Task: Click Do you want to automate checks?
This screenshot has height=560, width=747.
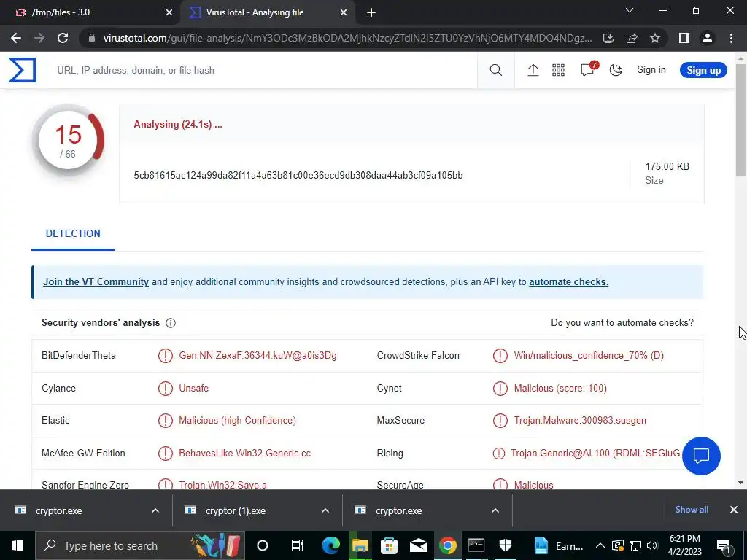Action: click(622, 323)
